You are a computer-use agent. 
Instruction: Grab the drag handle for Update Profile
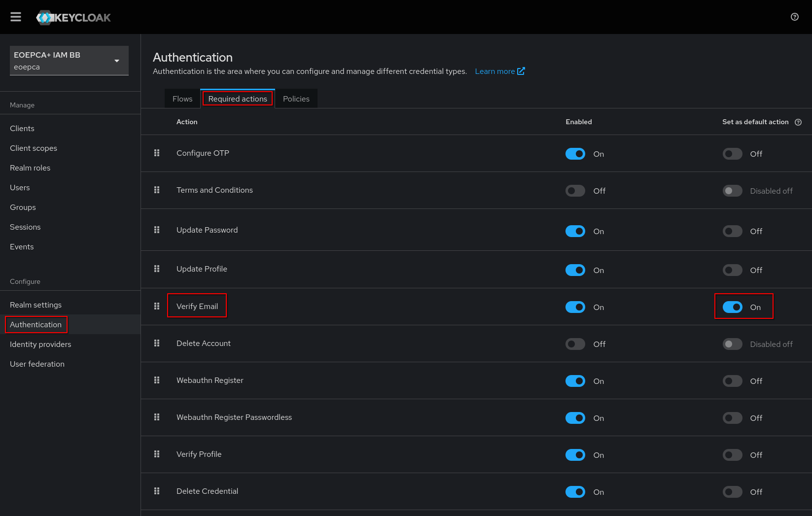click(x=157, y=269)
